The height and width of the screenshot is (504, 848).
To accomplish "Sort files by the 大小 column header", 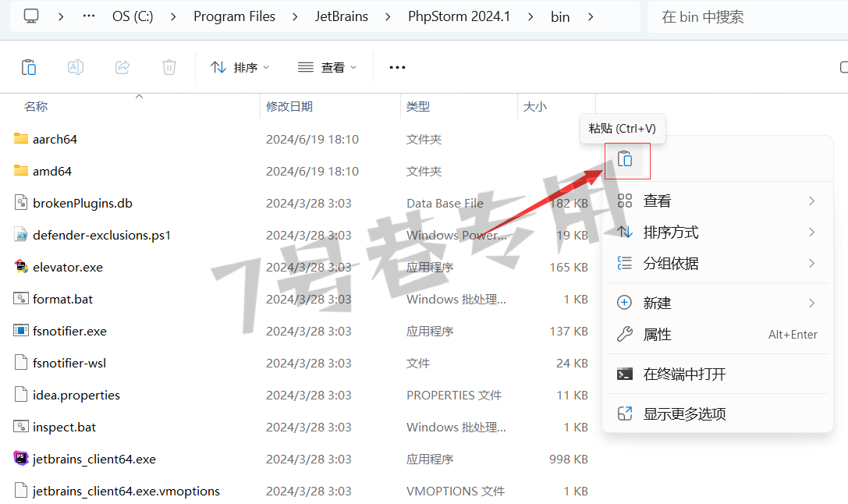I will pyautogui.click(x=535, y=107).
